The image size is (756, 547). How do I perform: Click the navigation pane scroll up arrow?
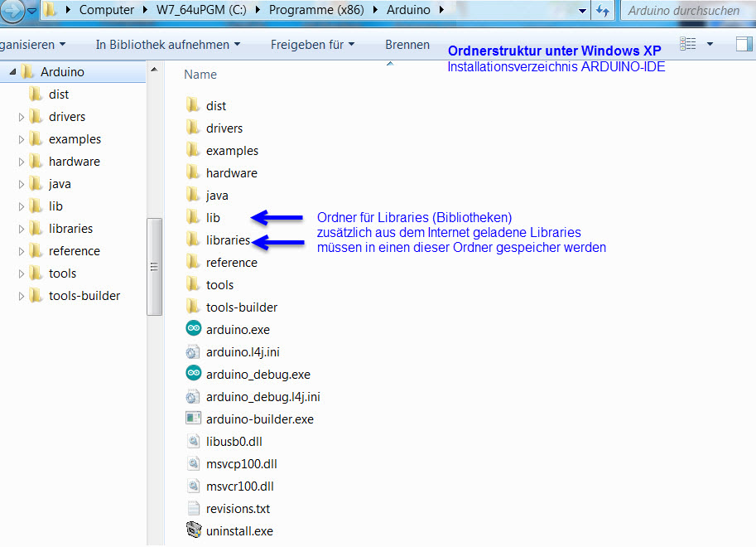(154, 70)
